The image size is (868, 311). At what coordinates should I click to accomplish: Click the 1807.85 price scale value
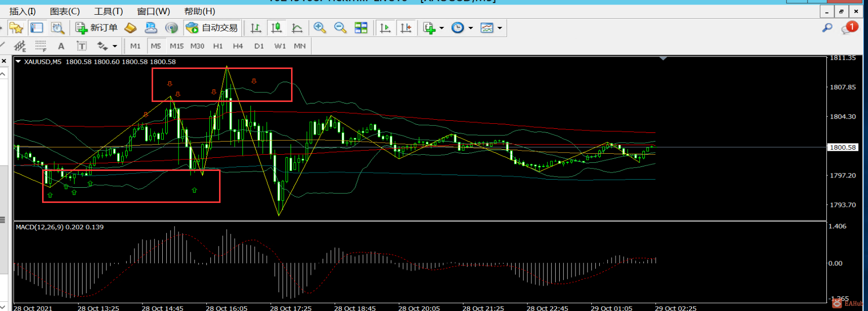coord(843,87)
